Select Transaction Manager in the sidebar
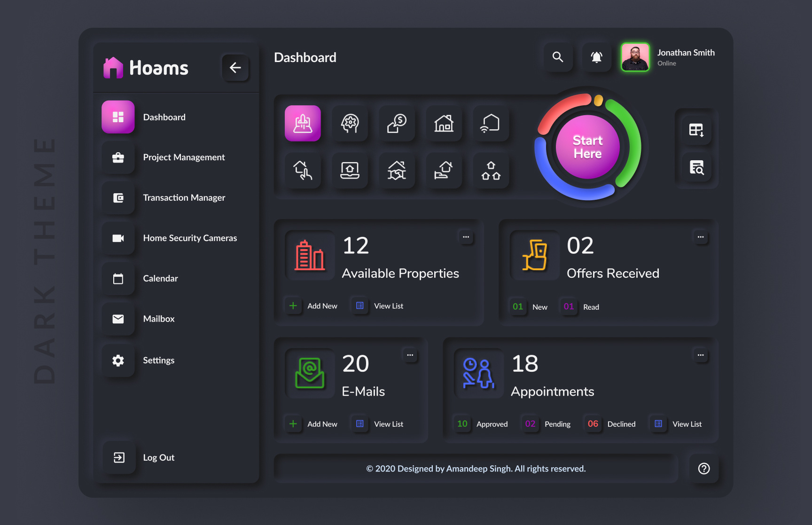812x525 pixels. click(184, 197)
